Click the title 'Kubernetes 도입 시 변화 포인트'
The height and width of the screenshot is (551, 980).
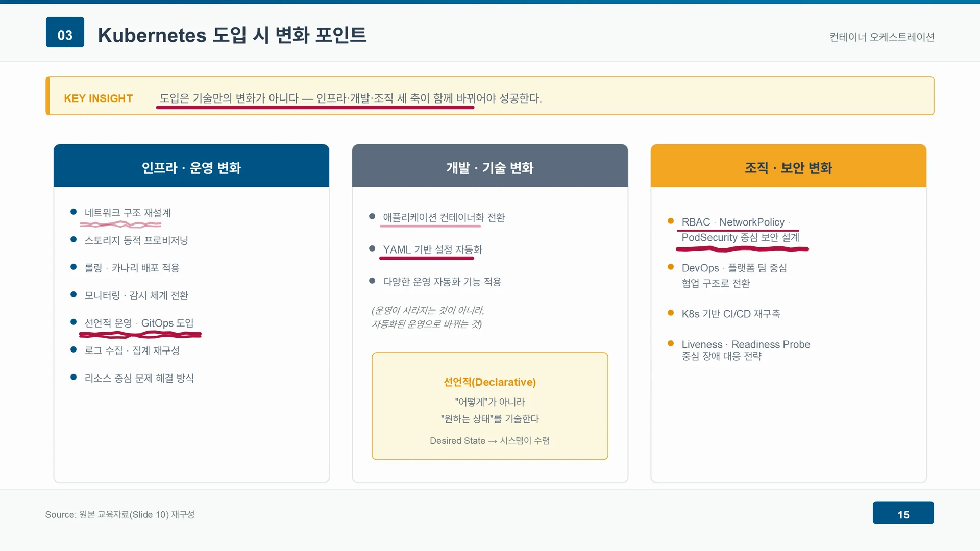pyautogui.click(x=232, y=35)
